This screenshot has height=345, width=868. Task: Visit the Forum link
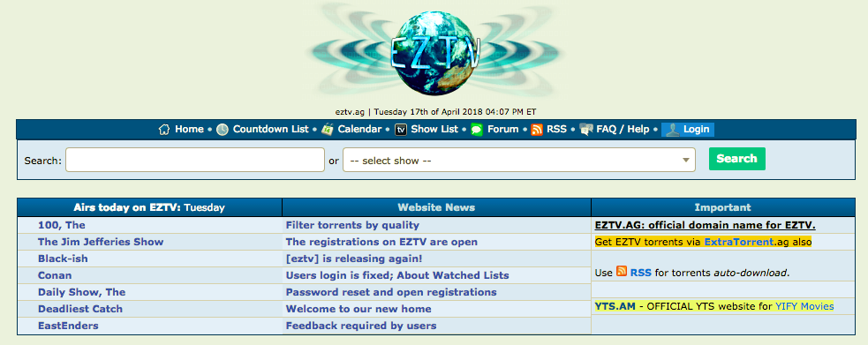tap(502, 130)
